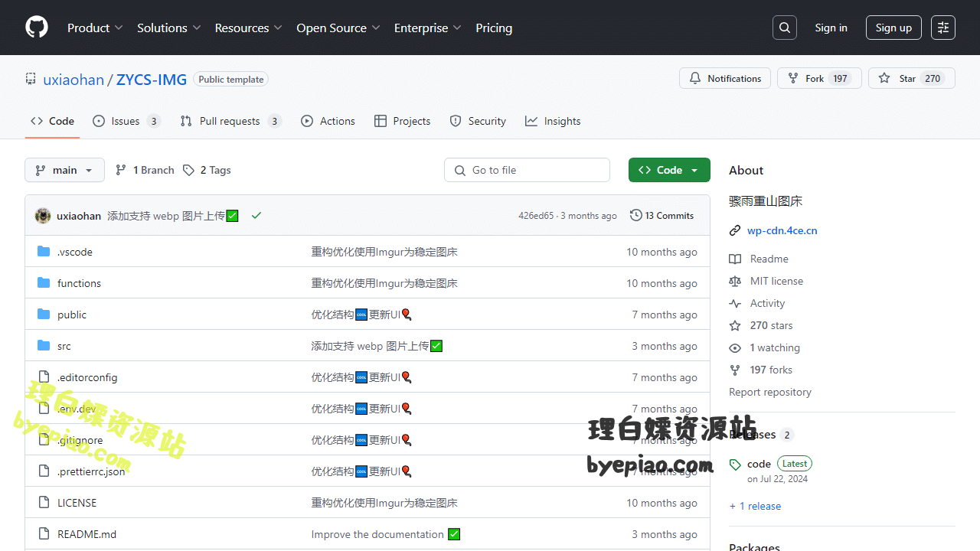Expand the Open Source menu

pyautogui.click(x=338, y=28)
